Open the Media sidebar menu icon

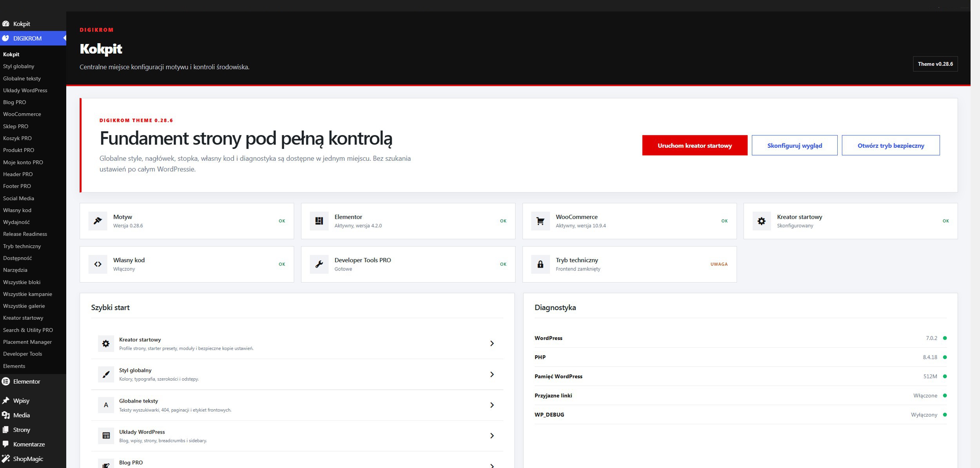point(6,415)
